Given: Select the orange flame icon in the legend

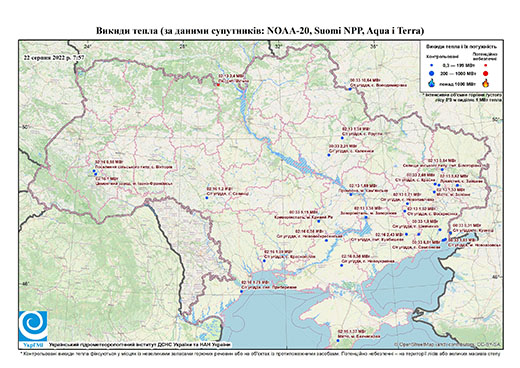Looking at the screenshot, I should 486,83.
